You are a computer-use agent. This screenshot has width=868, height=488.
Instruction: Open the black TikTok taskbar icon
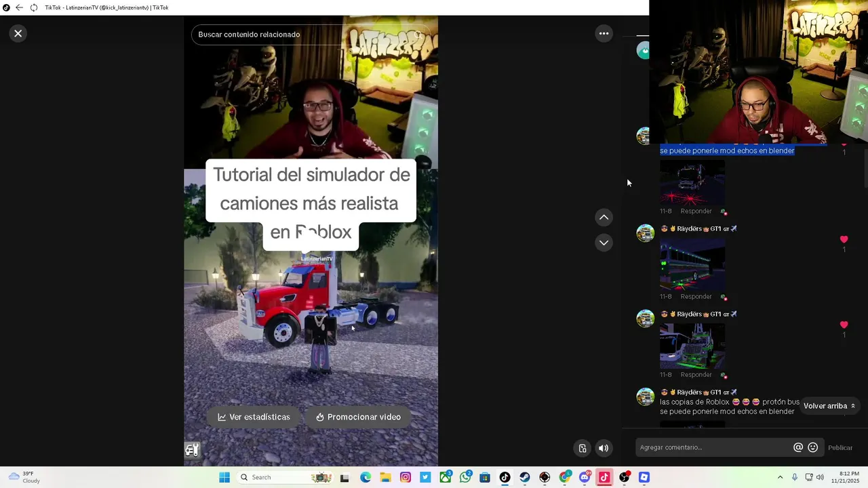pos(505,478)
